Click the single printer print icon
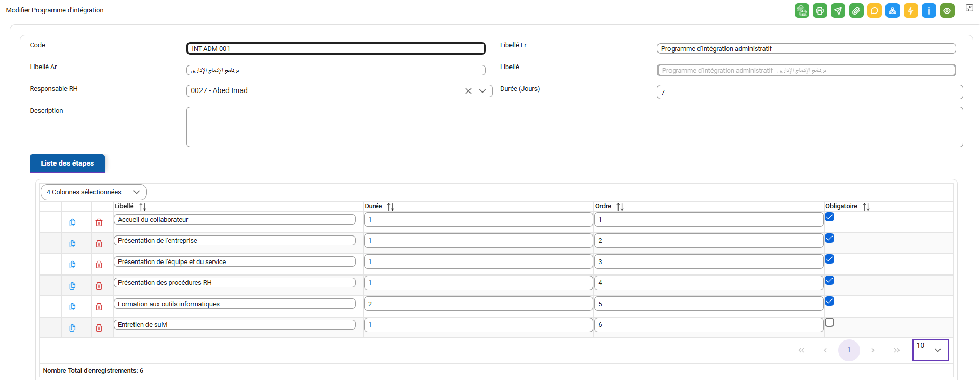The image size is (980, 380). tap(820, 10)
